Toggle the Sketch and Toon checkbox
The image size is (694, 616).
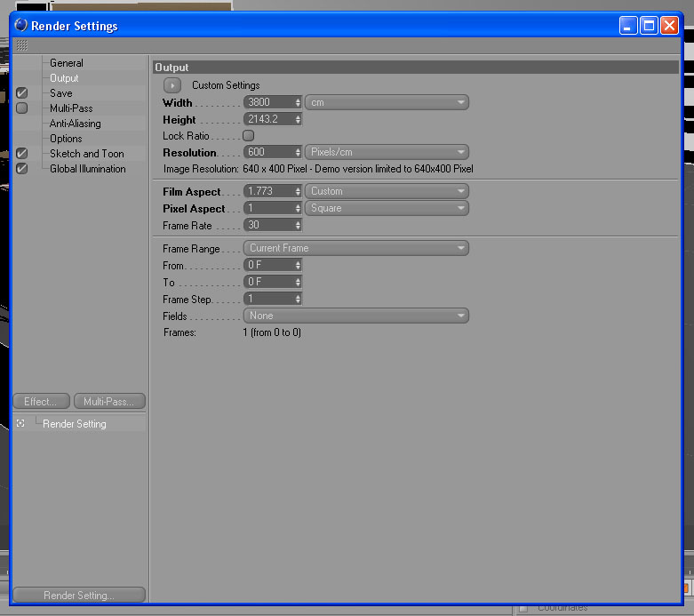(21, 153)
